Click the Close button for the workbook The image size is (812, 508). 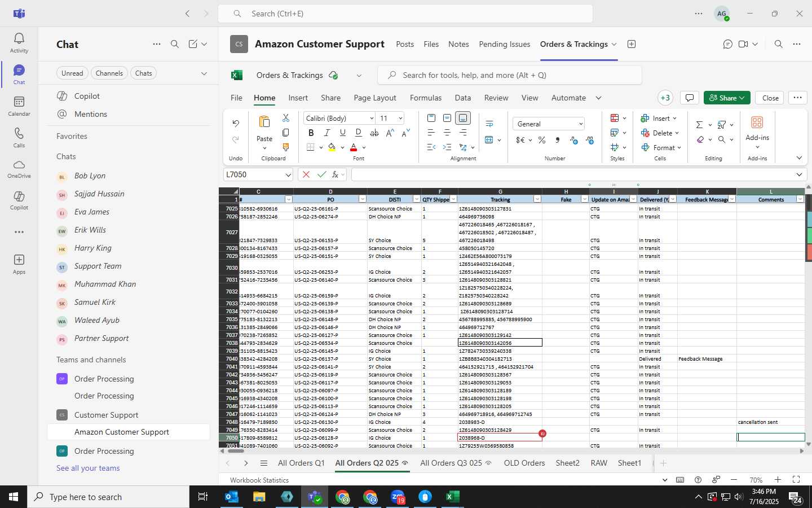coord(770,98)
